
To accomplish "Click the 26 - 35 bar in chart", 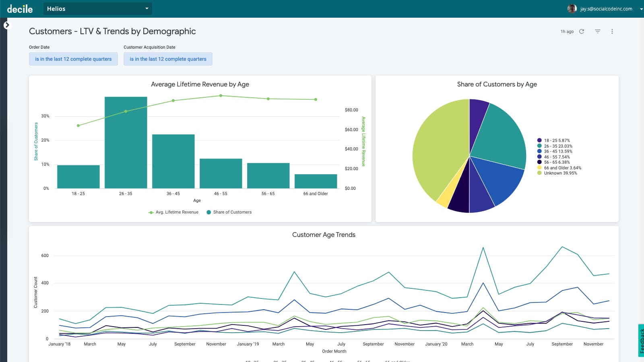I will (126, 142).
